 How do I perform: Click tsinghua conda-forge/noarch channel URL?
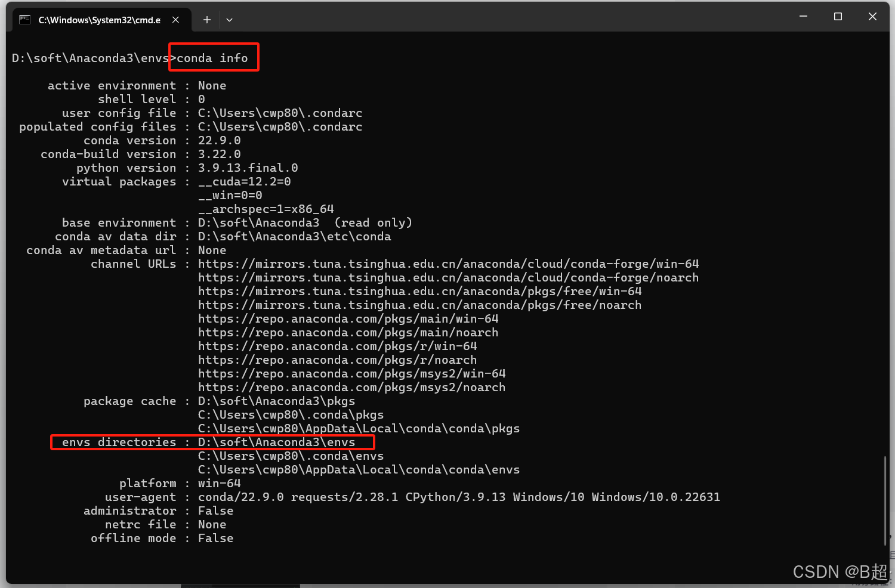[x=449, y=277]
